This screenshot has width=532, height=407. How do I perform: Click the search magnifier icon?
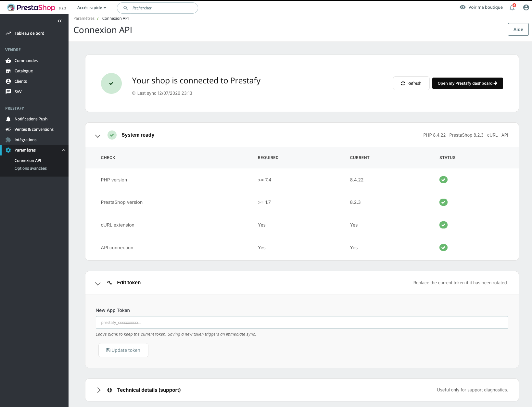click(125, 8)
